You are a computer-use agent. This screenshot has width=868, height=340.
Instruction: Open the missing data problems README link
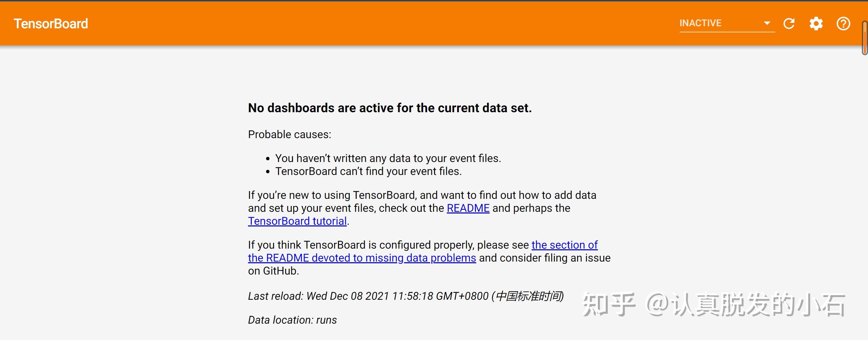click(x=362, y=258)
